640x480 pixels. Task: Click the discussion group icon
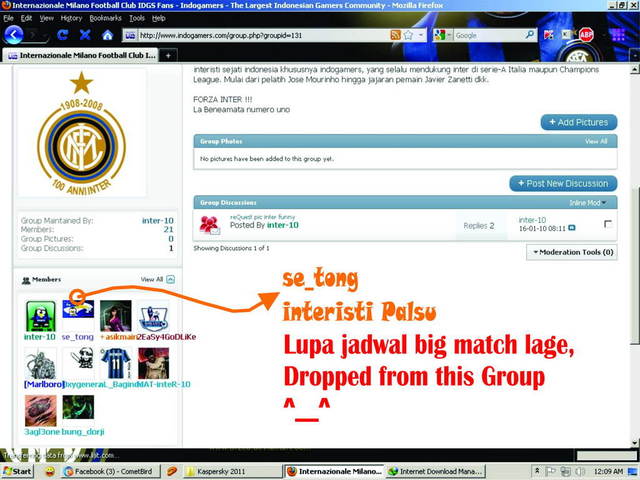click(210, 225)
